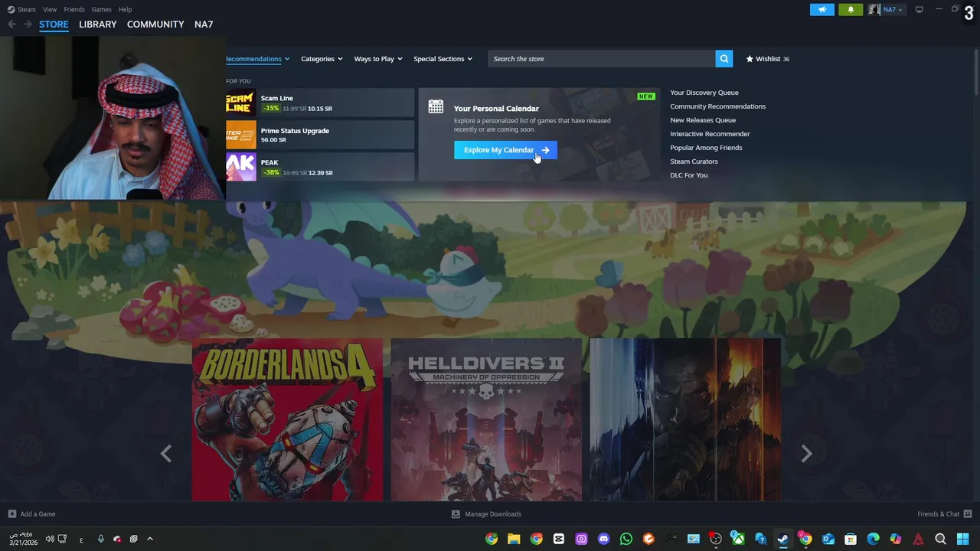Go forward with the navigation forward arrow
980x551 pixels.
(x=28, y=24)
